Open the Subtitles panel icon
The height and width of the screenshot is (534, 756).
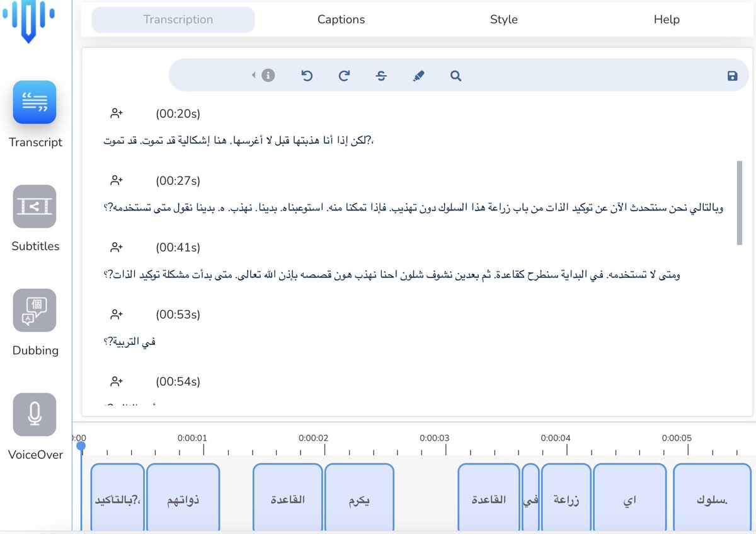coord(35,206)
